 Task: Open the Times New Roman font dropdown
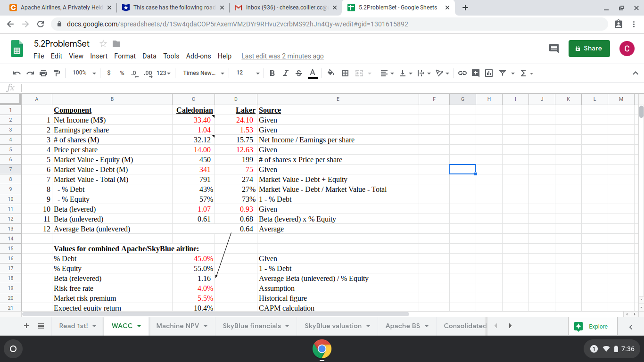pos(204,73)
